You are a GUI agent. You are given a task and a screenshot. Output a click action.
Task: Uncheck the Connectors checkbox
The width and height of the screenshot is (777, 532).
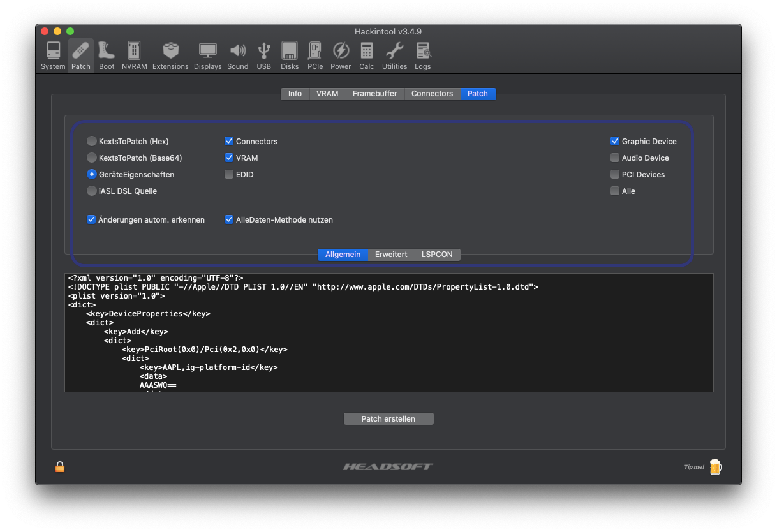[229, 141]
